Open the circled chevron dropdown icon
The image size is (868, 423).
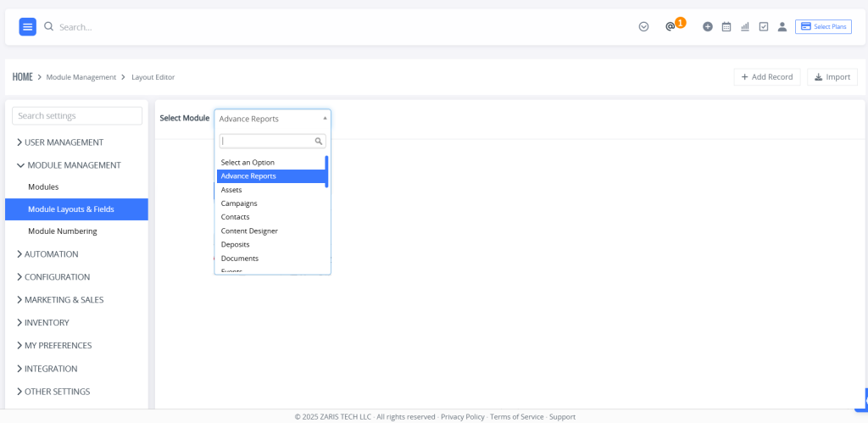pyautogui.click(x=643, y=26)
